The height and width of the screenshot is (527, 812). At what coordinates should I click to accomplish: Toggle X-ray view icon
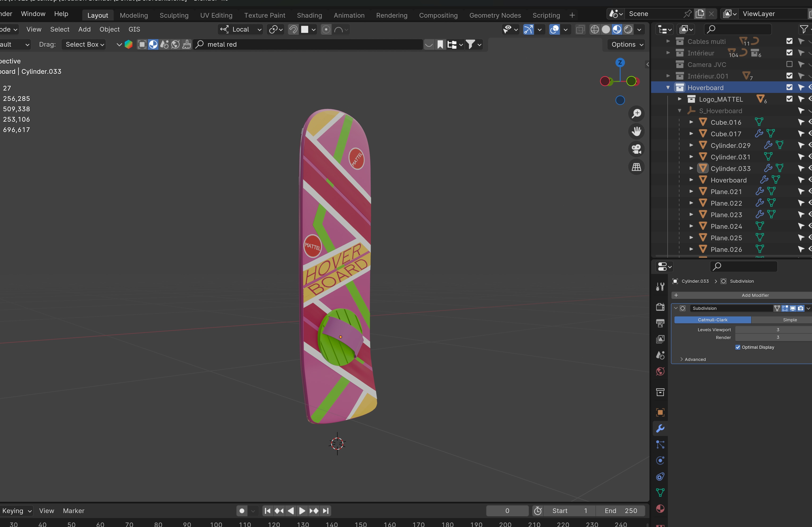tap(580, 29)
